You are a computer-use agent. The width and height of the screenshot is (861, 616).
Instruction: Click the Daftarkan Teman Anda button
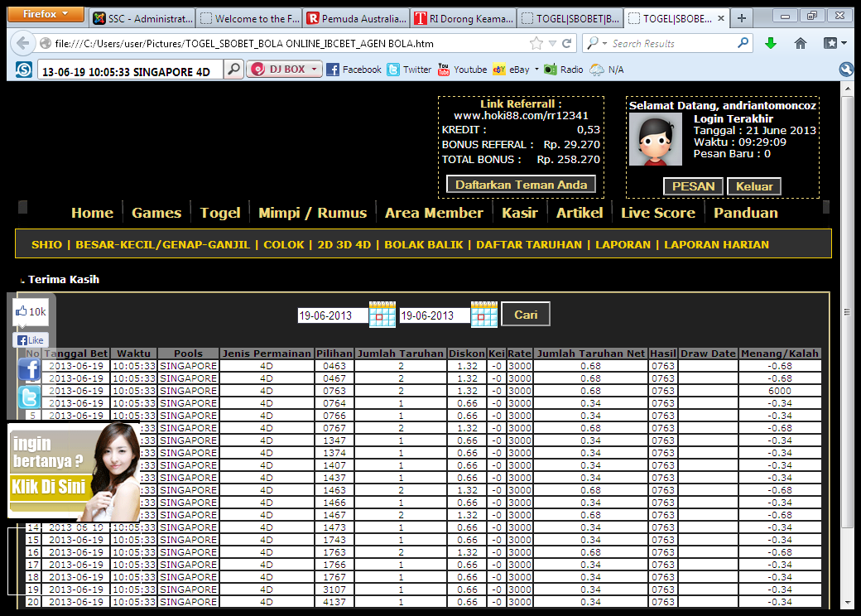coord(520,185)
